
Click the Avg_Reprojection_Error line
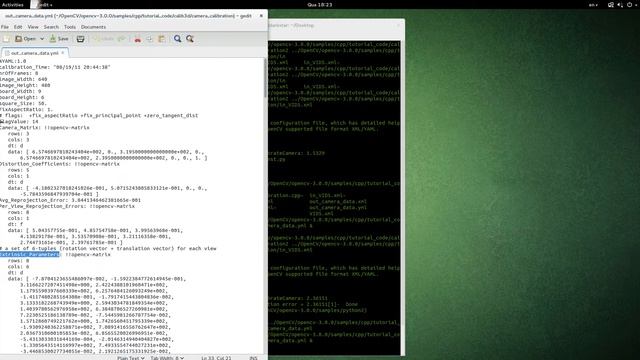[x=70, y=200]
